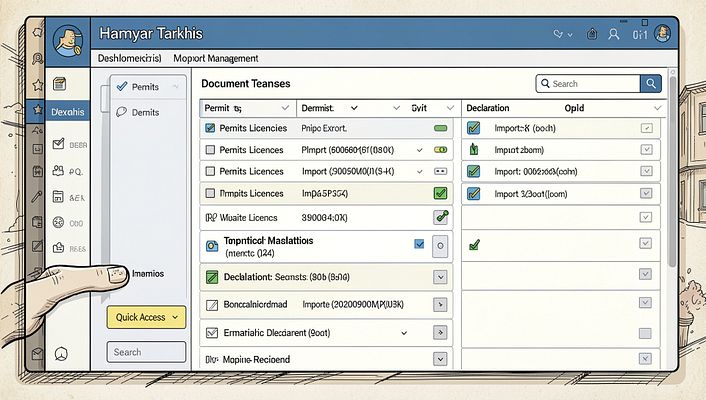The width and height of the screenshot is (706, 400).
Task: Open the home icon in the header bar
Action: pyautogui.click(x=592, y=34)
